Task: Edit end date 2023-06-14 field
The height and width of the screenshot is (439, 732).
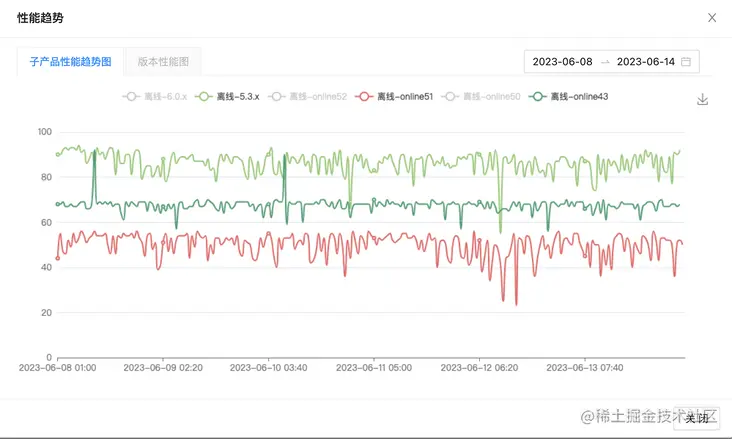Action: click(646, 62)
